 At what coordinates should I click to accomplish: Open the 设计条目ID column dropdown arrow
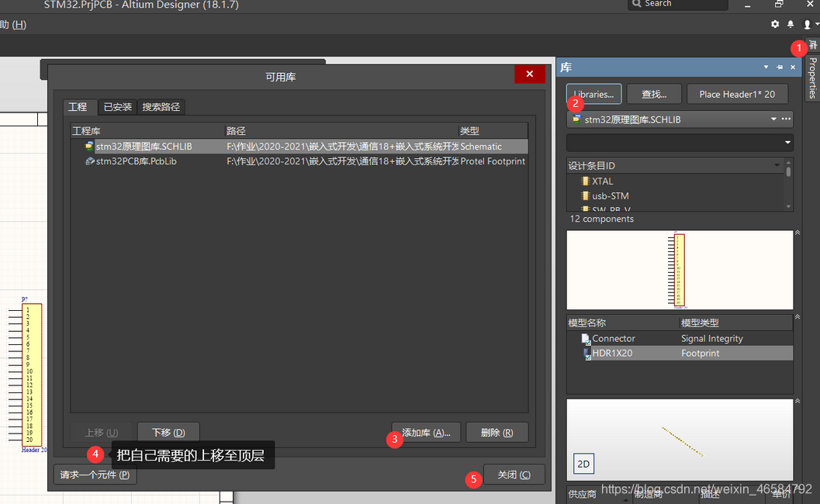pyautogui.click(x=777, y=165)
